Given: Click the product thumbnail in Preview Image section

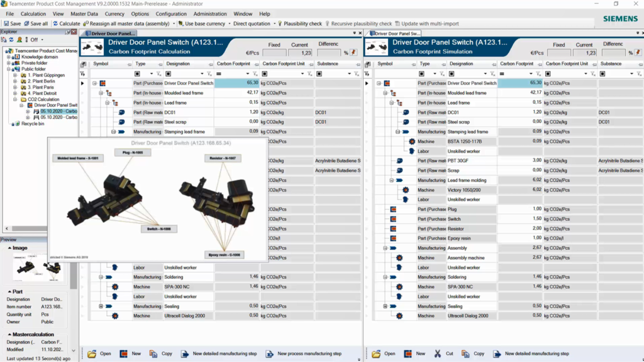Looking at the screenshot, I should (37, 267).
